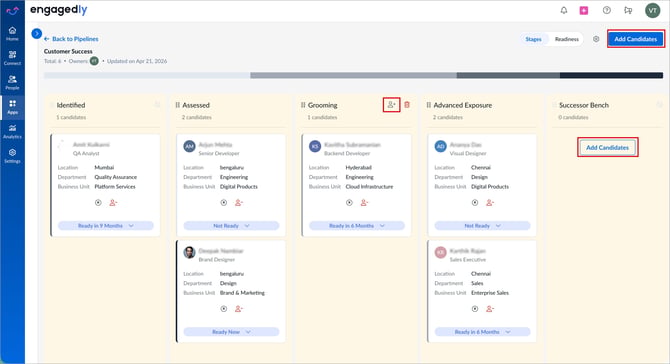Open Ready in 9 Months dropdown on QA Analyst
This screenshot has width=670, height=364.
[106, 226]
